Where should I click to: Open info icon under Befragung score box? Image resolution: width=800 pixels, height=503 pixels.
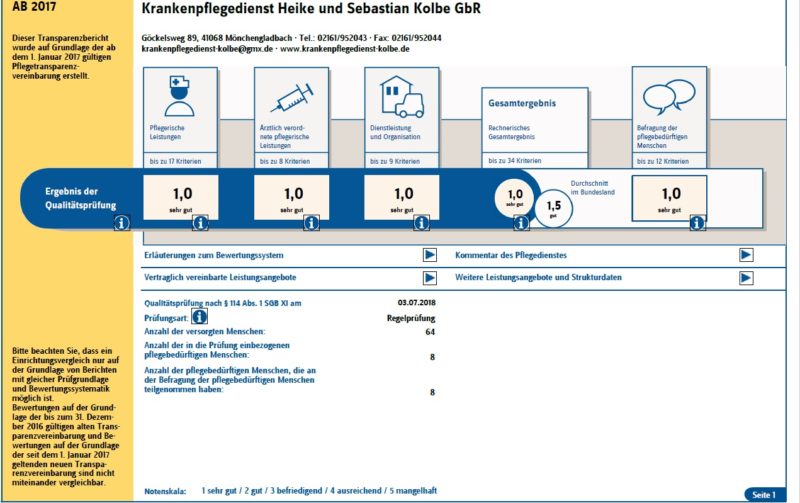[x=697, y=223]
